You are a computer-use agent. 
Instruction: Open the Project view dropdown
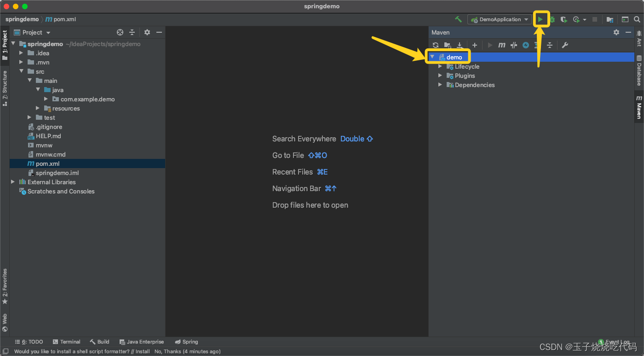(x=32, y=32)
